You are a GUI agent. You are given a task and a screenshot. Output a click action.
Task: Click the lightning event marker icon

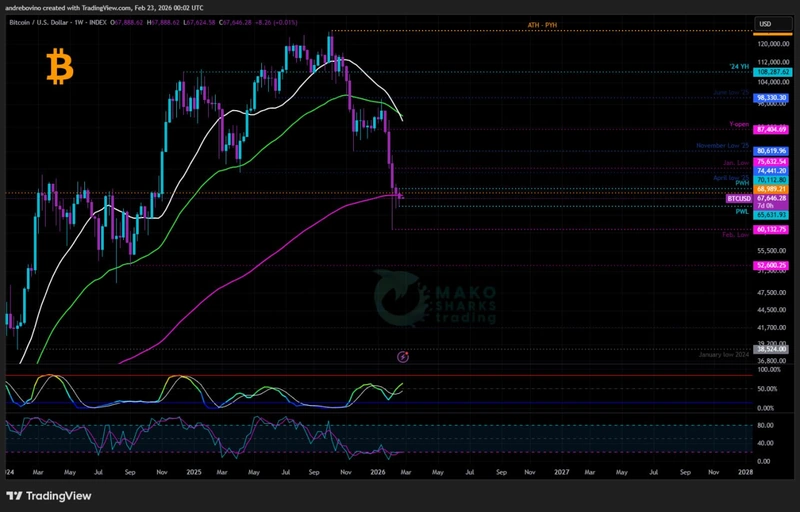[x=403, y=356]
